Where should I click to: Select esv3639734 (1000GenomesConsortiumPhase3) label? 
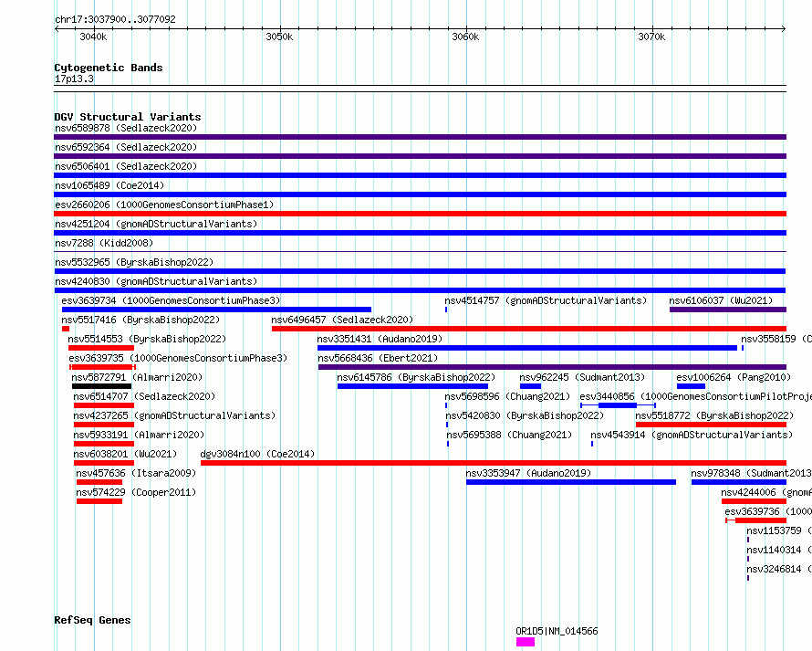(171, 300)
